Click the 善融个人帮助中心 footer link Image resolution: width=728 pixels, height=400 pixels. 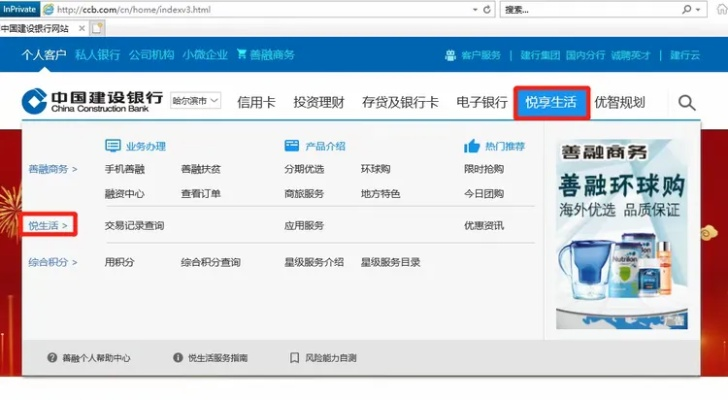point(96,358)
